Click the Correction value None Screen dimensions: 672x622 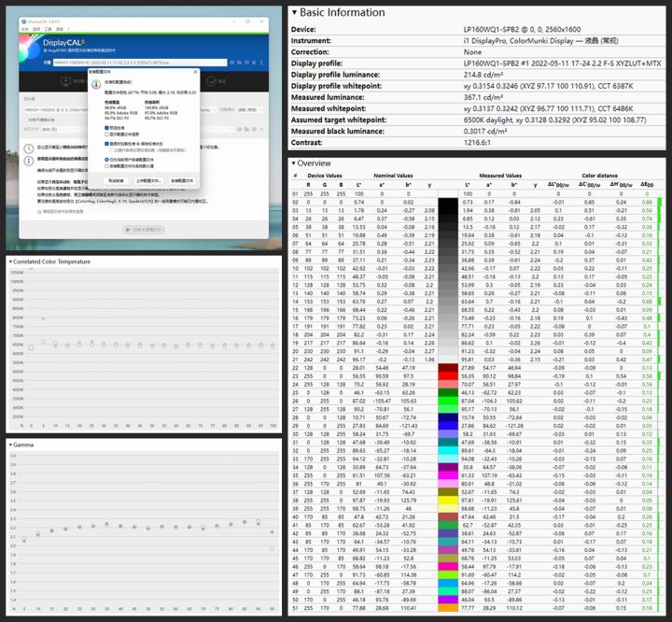click(472, 52)
